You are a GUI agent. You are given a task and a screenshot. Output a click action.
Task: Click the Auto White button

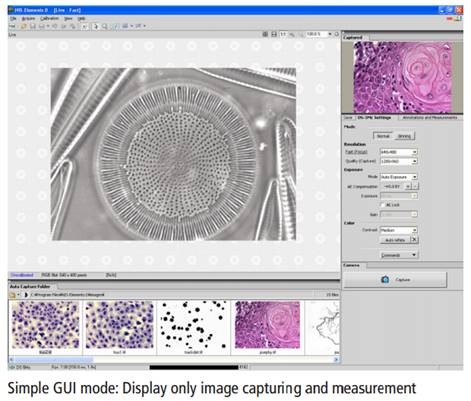395,240
